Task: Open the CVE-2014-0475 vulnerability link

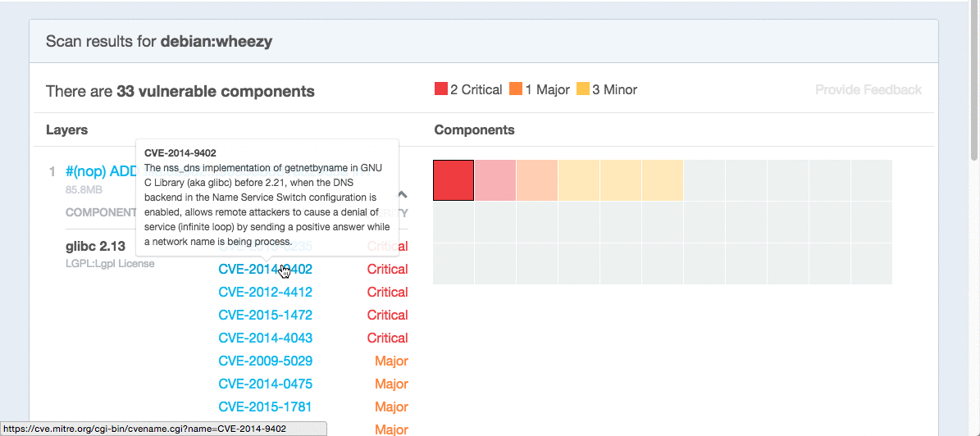Action: coord(265,384)
